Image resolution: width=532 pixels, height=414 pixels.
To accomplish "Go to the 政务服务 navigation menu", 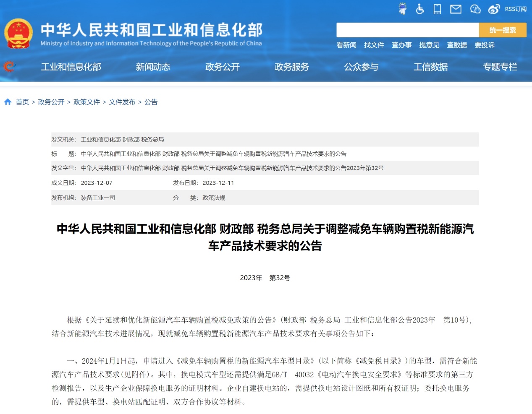I will 292,67.
